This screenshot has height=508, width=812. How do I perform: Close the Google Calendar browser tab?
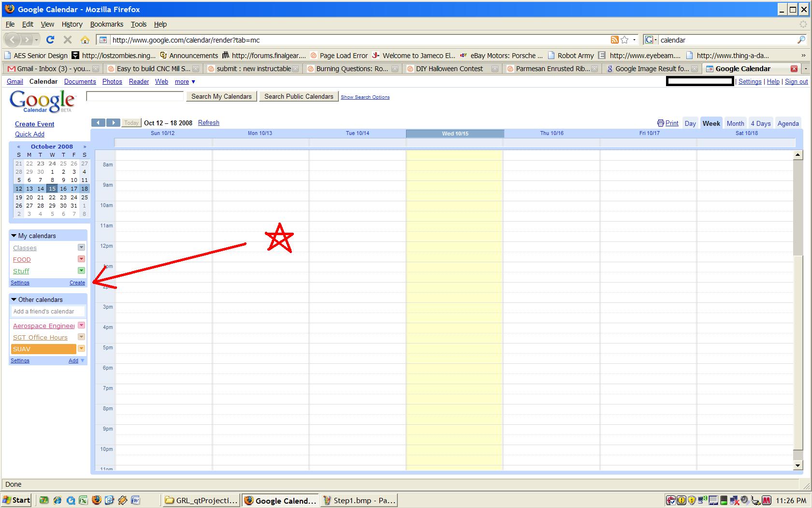(x=794, y=69)
